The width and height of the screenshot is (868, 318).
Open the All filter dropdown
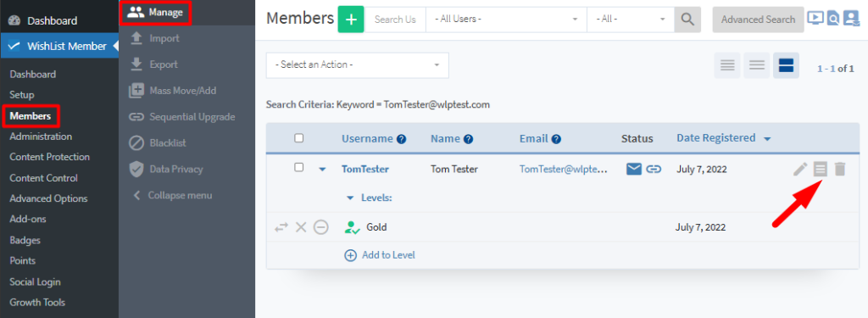point(631,20)
